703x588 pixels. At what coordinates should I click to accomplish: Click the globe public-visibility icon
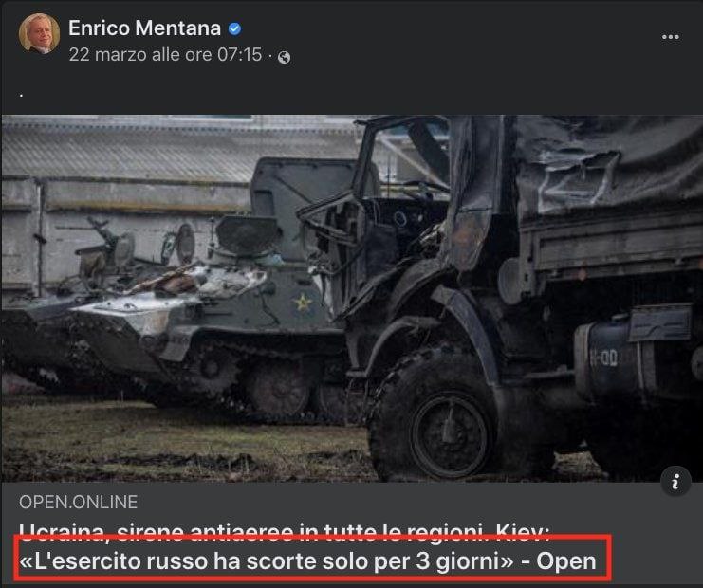(x=284, y=57)
